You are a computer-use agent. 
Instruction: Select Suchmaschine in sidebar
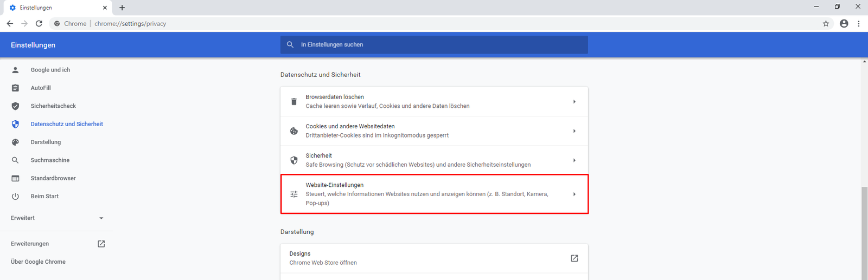[x=50, y=160]
